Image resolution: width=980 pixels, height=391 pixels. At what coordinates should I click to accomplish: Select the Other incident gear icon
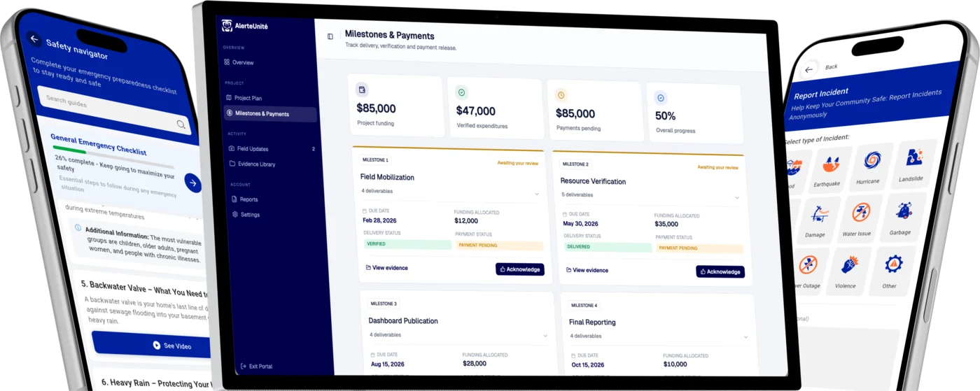(892, 264)
